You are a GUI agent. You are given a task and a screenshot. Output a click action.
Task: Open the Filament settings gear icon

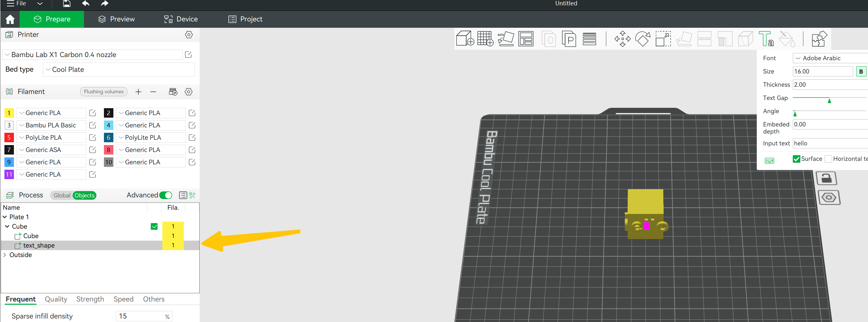tap(188, 91)
